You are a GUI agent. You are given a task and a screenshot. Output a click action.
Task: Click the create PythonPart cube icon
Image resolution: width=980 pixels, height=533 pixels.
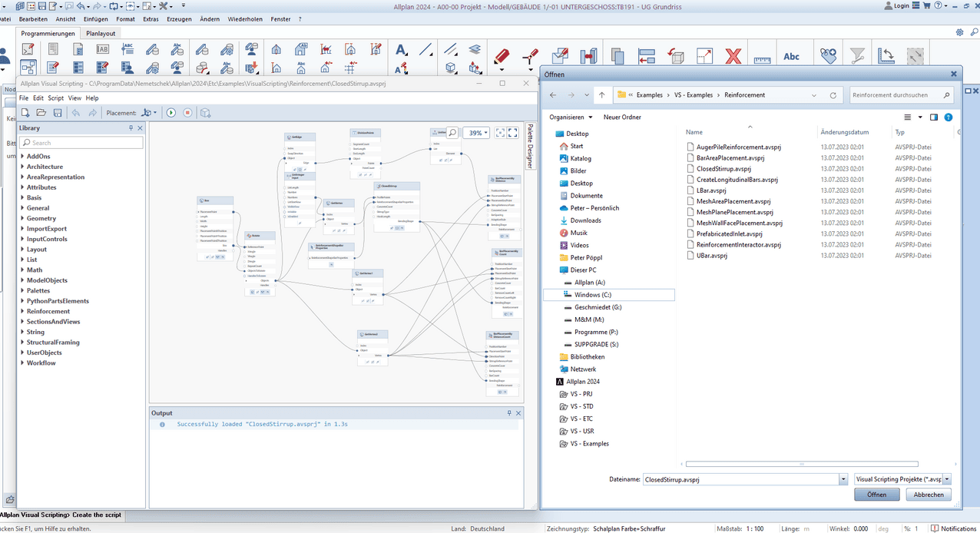point(205,113)
